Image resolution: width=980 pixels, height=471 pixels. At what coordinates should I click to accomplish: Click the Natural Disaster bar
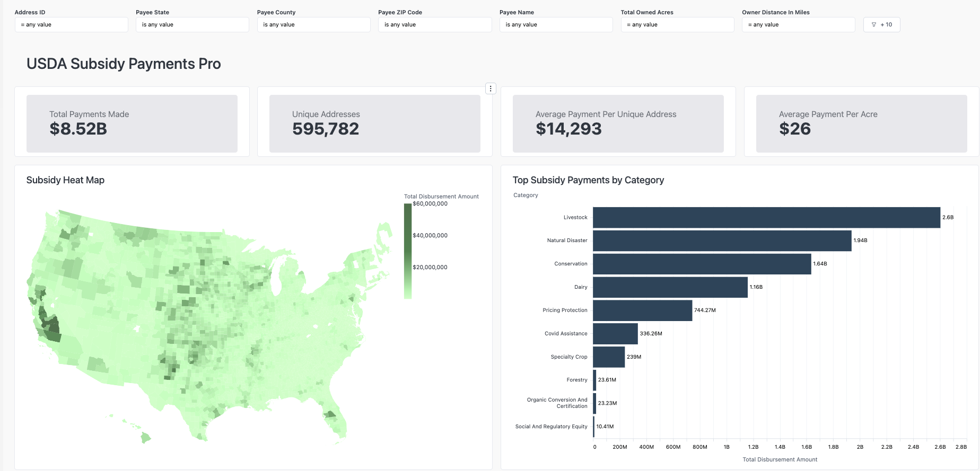point(722,241)
